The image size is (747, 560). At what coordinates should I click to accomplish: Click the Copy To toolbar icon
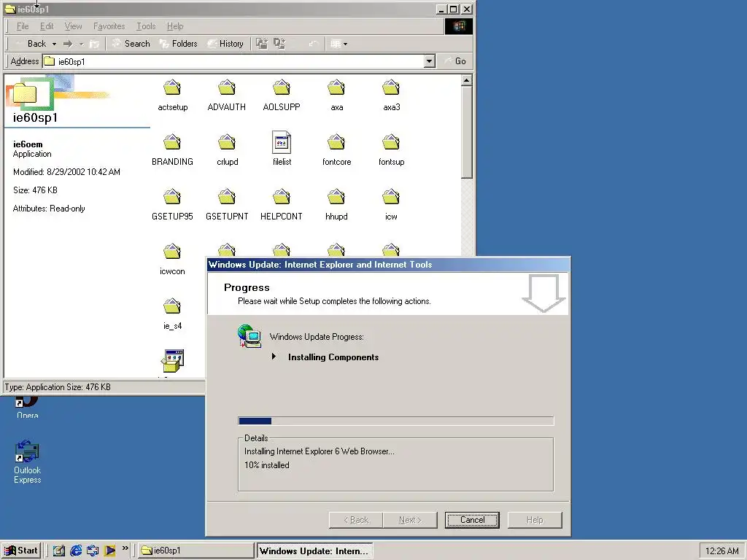279,44
